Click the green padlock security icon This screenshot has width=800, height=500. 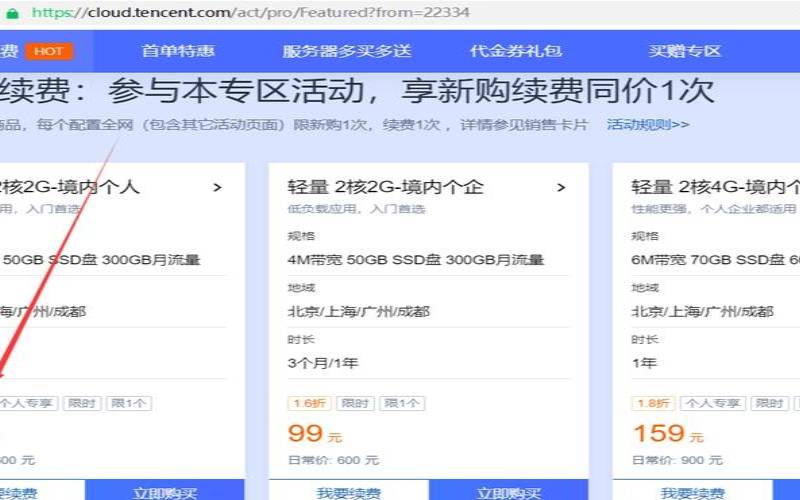pos(11,13)
